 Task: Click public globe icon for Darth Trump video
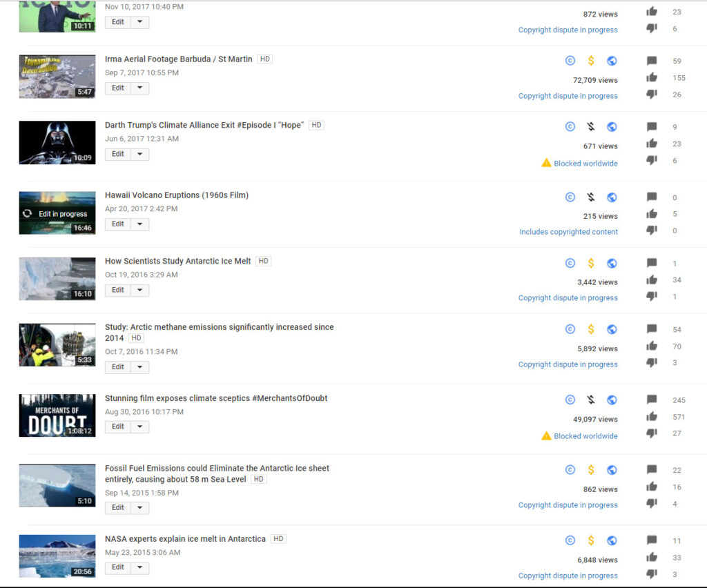click(612, 127)
